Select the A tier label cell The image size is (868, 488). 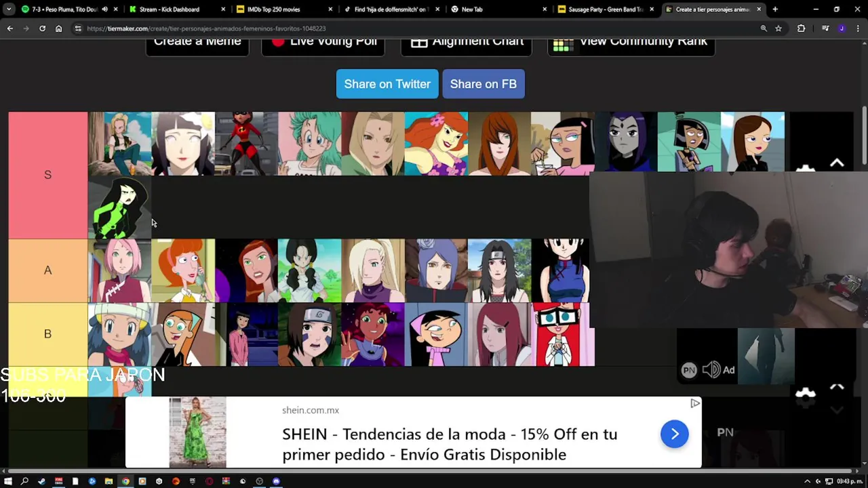click(47, 270)
